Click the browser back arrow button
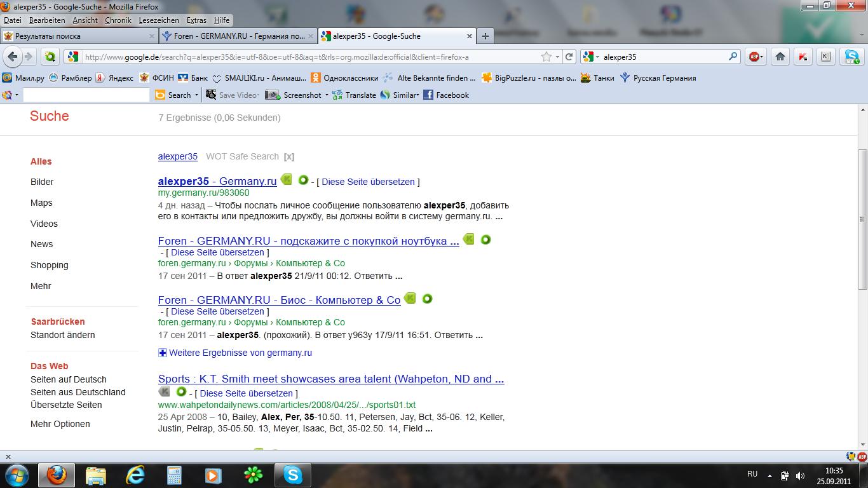 tap(12, 57)
